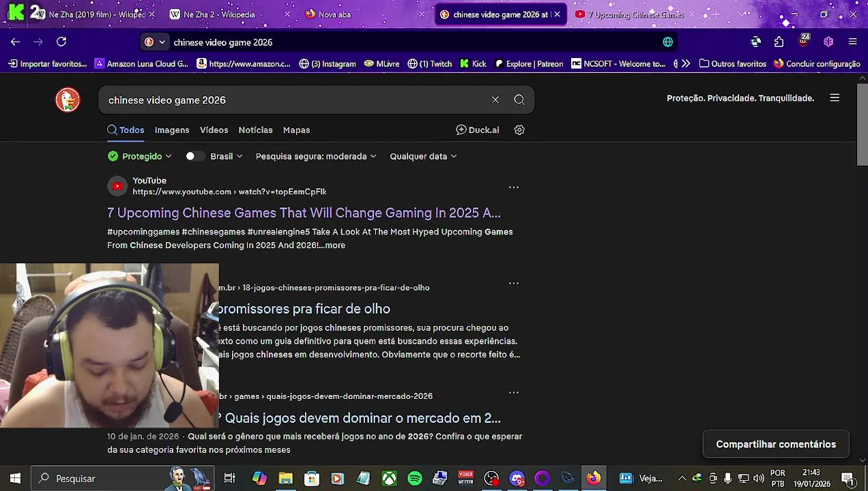Open more options for the 18-jogos-chineses result
This screenshot has width=868, height=491.
[x=514, y=283]
